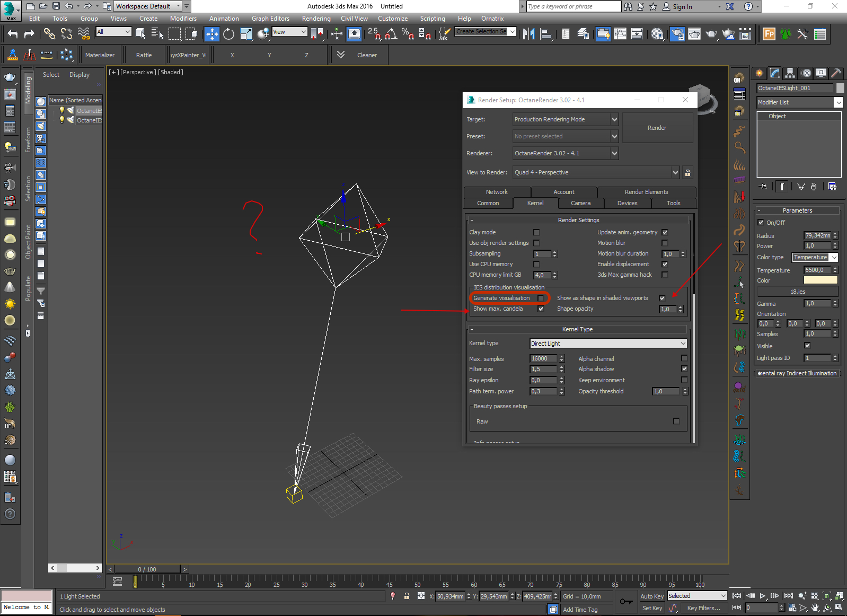
Task: Uncheck Show as shape in shaded viewports
Action: (662, 298)
